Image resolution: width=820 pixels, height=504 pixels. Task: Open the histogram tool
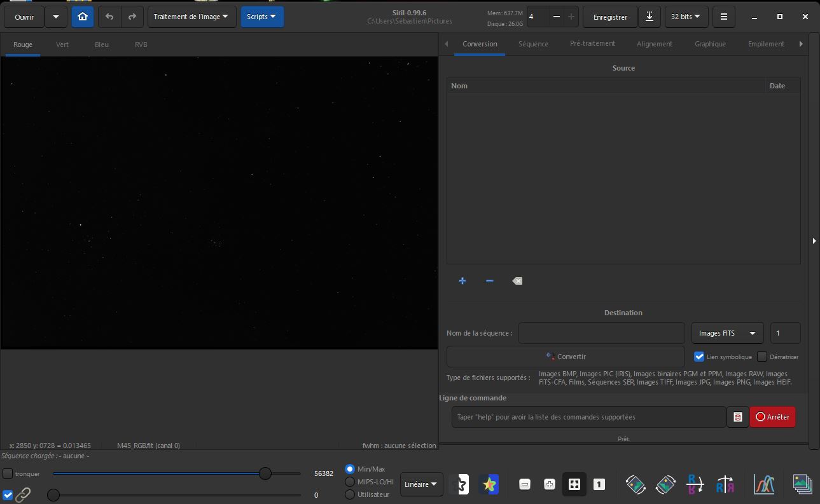point(763,484)
